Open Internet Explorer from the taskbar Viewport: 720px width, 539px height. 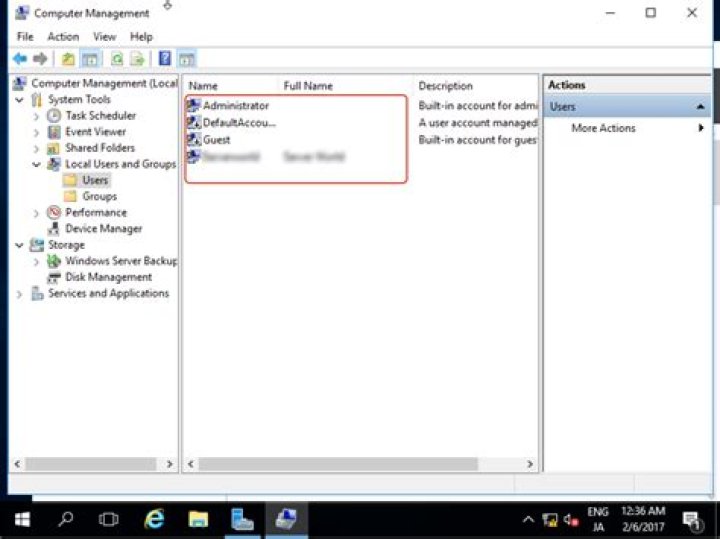pyautogui.click(x=154, y=519)
